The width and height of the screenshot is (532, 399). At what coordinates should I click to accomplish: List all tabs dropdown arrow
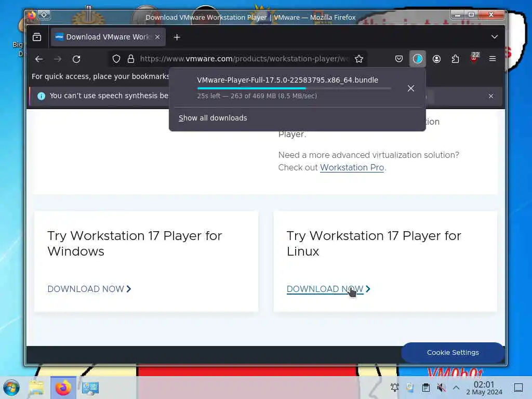tap(495, 37)
